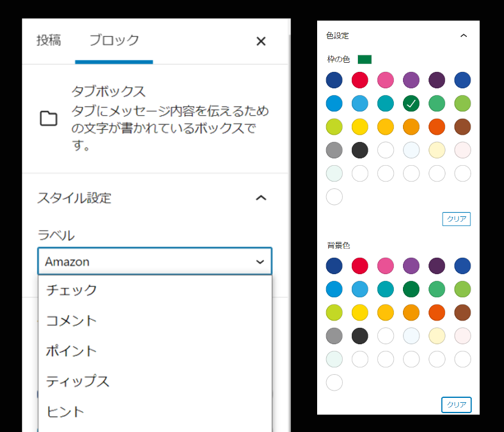Pick teal in 背景色 palette
The width and height of the screenshot is (504, 432).
[385, 289]
